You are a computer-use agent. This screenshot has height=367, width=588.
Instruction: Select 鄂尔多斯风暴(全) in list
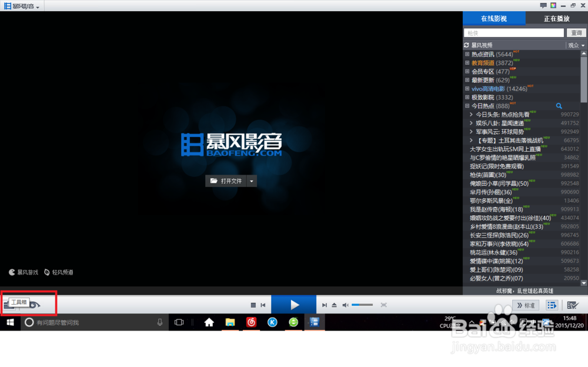[x=491, y=201]
